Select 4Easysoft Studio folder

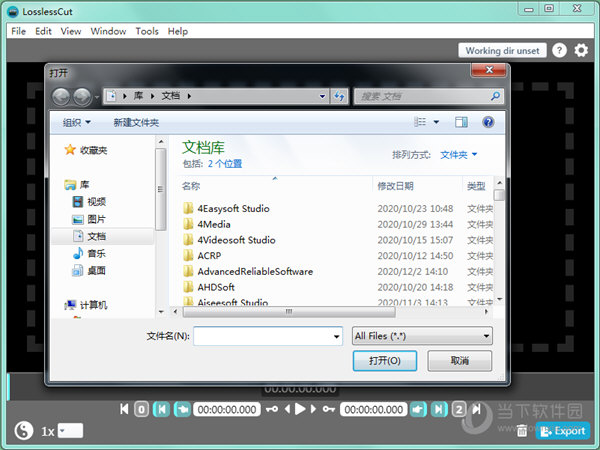226,209
